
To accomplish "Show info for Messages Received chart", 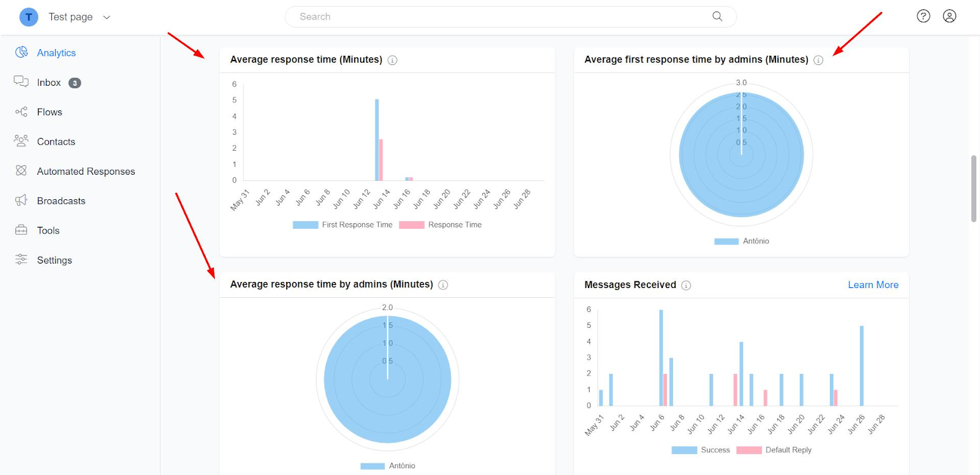I will coord(686,285).
